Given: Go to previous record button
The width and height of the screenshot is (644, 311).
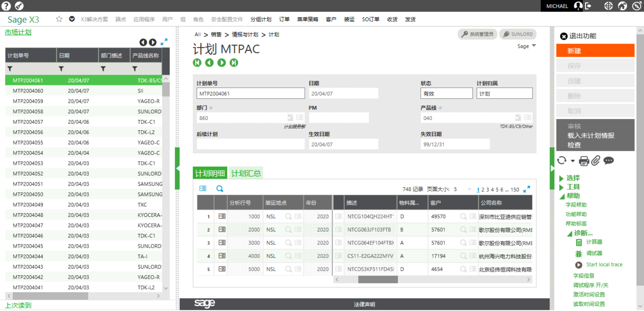Looking at the screenshot, I should (x=209, y=63).
